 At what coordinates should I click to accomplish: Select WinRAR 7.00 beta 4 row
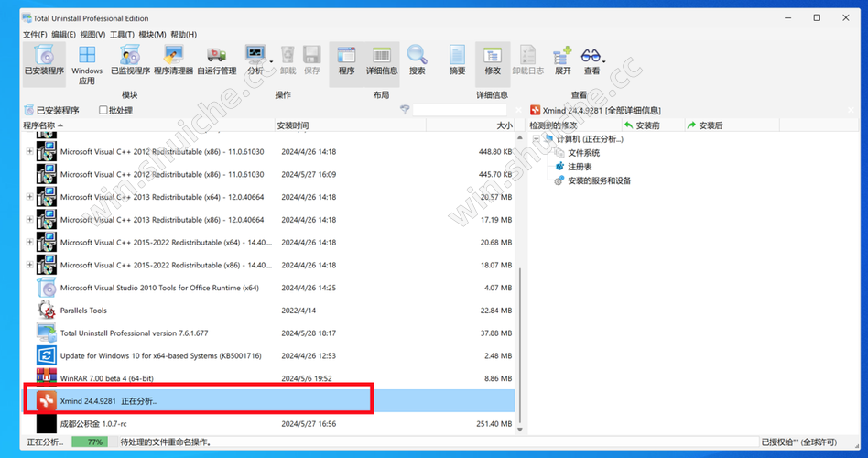tap(268, 378)
